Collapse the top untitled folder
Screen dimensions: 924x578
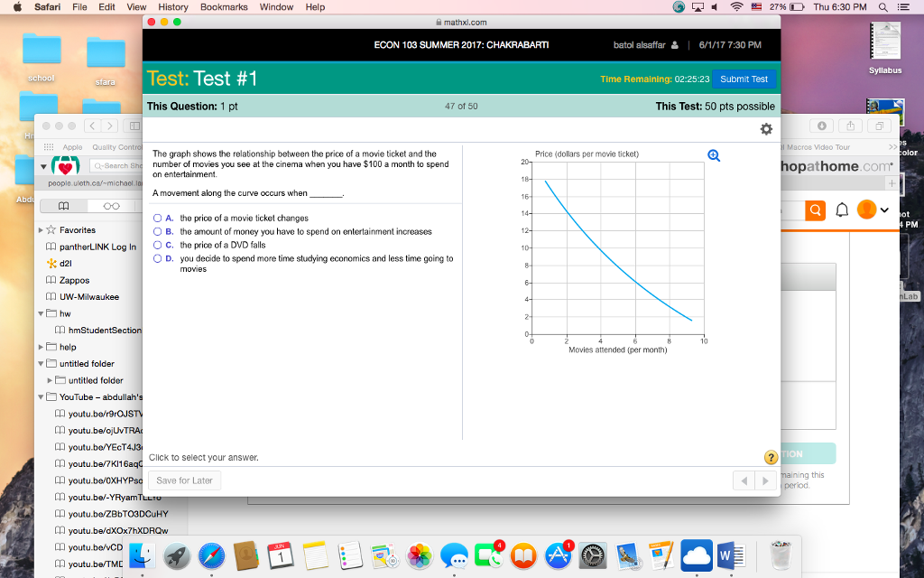point(41,364)
